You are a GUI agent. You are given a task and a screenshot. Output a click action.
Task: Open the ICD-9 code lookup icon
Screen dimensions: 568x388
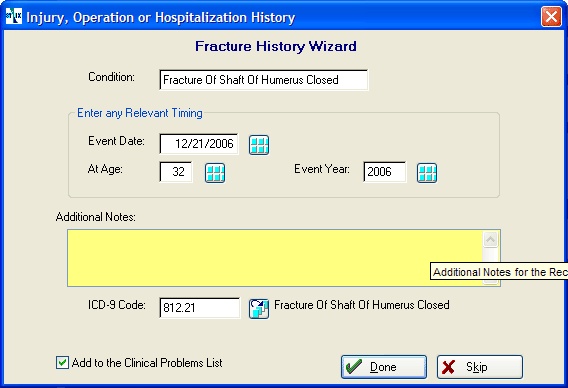click(x=259, y=309)
